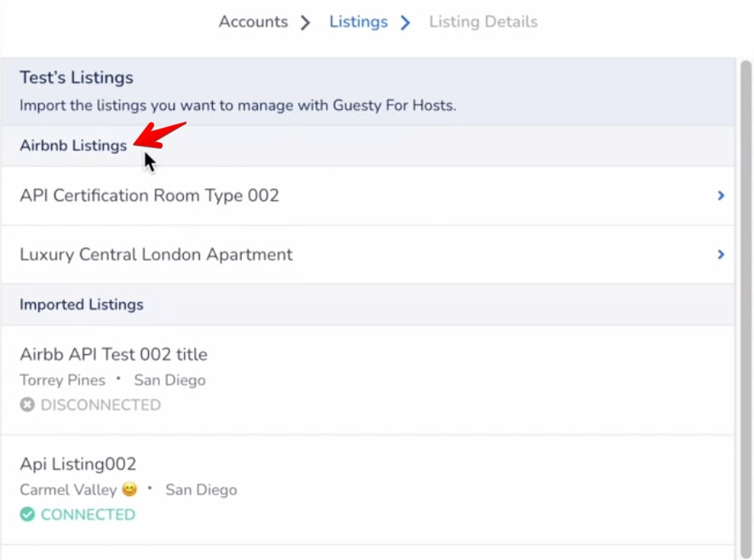Screen dimensions: 754x560
Task: Open the Listings breadcrumb step
Action: tap(358, 21)
